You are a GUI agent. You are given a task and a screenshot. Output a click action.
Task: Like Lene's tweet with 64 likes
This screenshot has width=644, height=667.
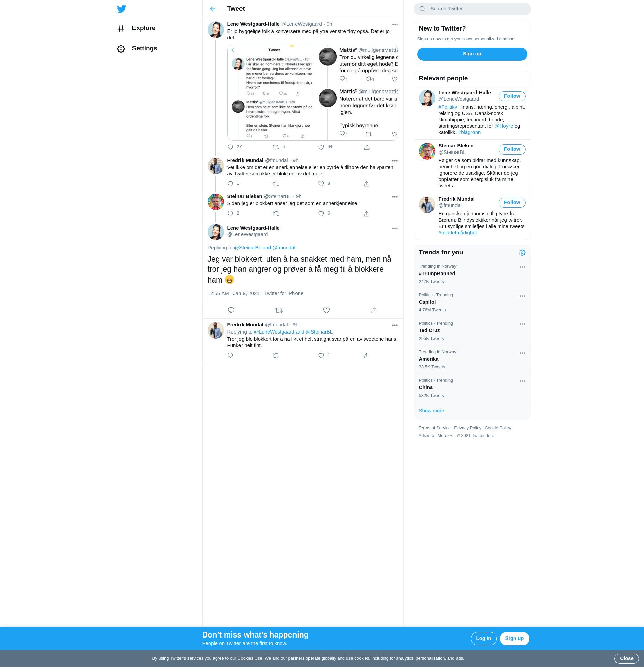coord(321,147)
